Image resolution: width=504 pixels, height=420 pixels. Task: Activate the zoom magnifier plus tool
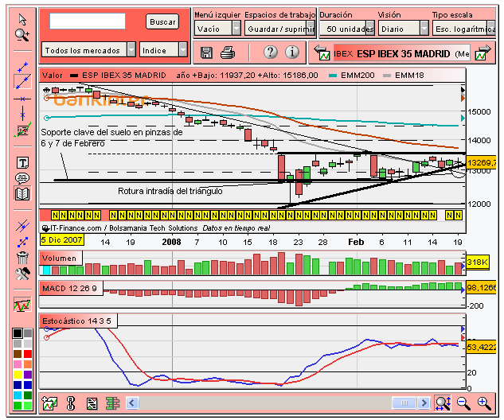(x=22, y=35)
